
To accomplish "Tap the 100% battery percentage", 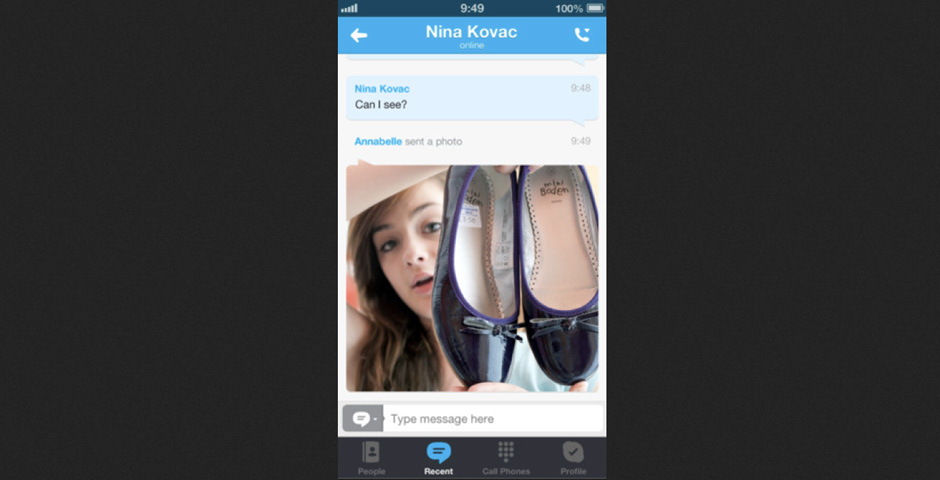I will coord(569,8).
